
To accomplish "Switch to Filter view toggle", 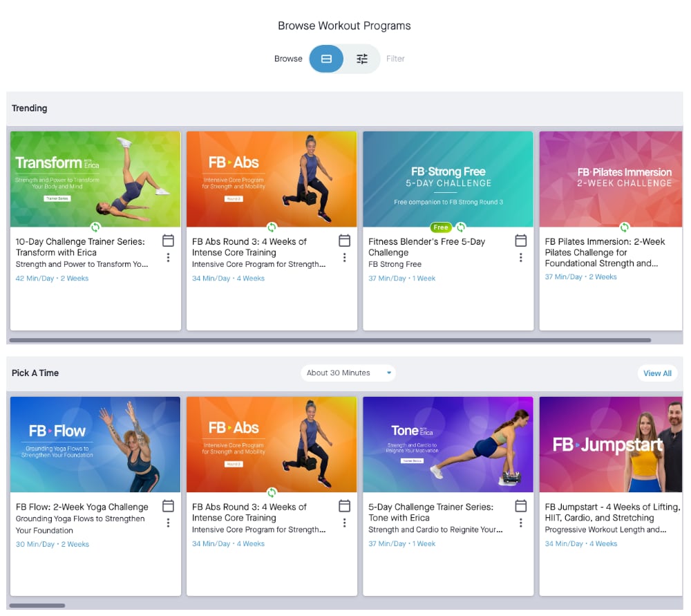I will (x=362, y=59).
